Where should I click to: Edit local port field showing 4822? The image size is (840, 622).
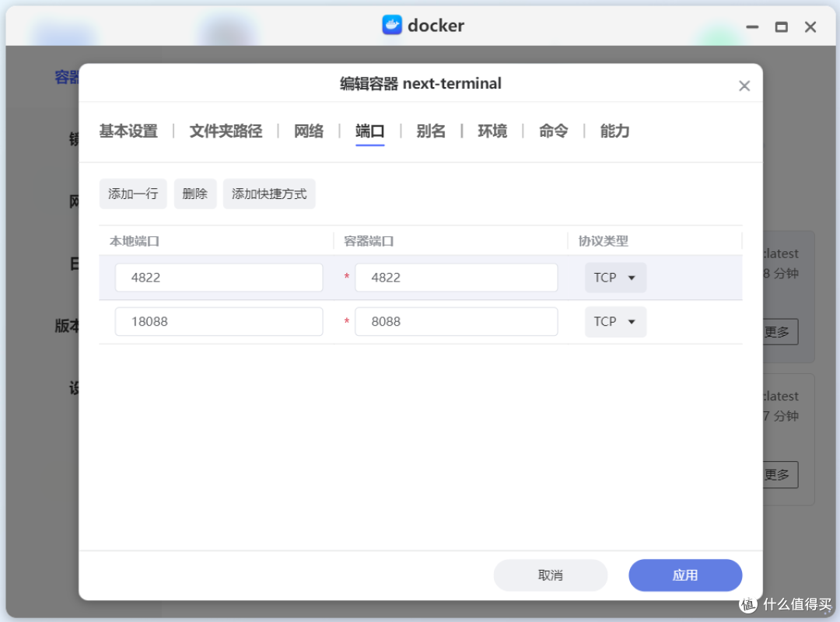pos(219,278)
